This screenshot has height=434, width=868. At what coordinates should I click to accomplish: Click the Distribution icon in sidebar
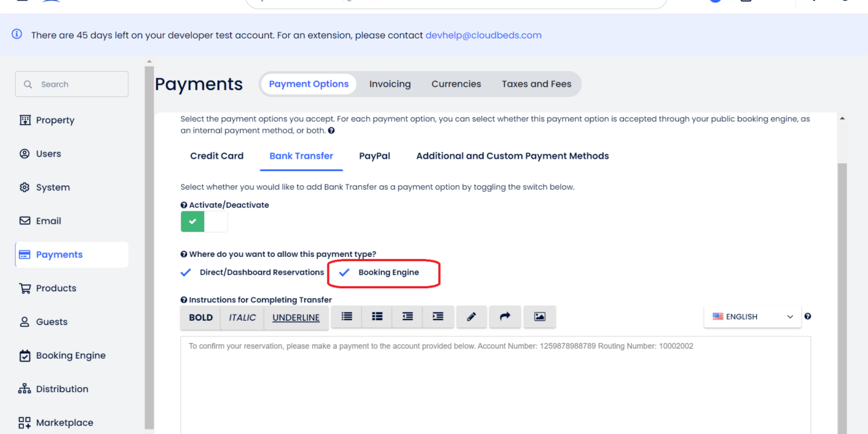click(24, 389)
